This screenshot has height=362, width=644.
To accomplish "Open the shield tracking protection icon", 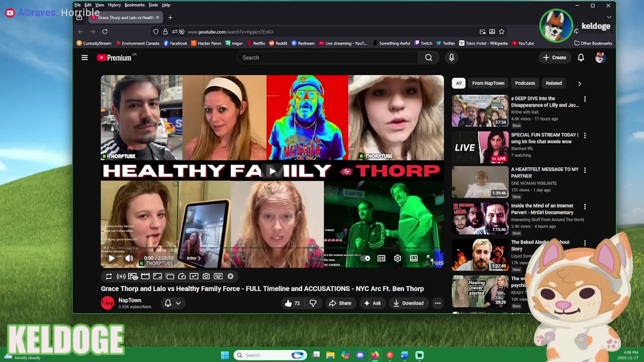I will tap(155, 32).
